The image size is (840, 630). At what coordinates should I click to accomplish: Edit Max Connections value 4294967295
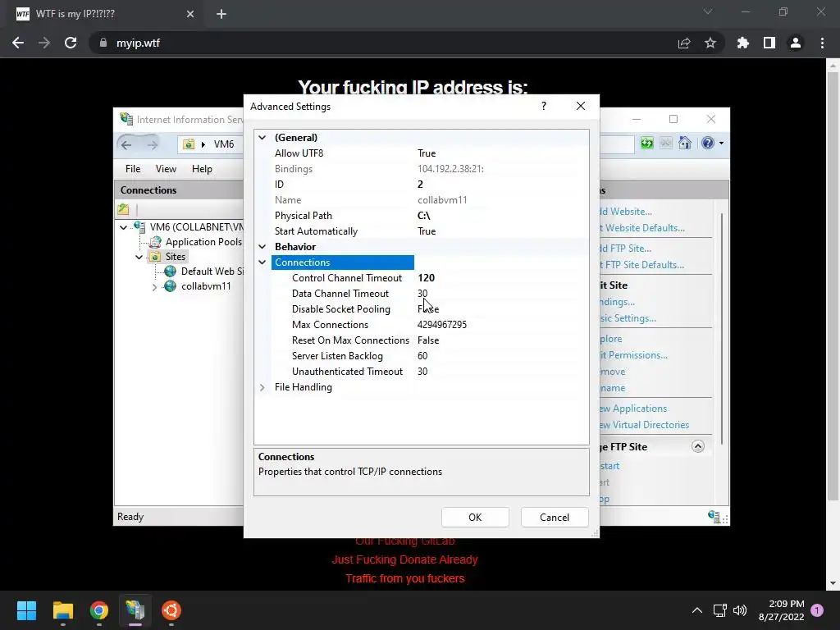coord(442,325)
